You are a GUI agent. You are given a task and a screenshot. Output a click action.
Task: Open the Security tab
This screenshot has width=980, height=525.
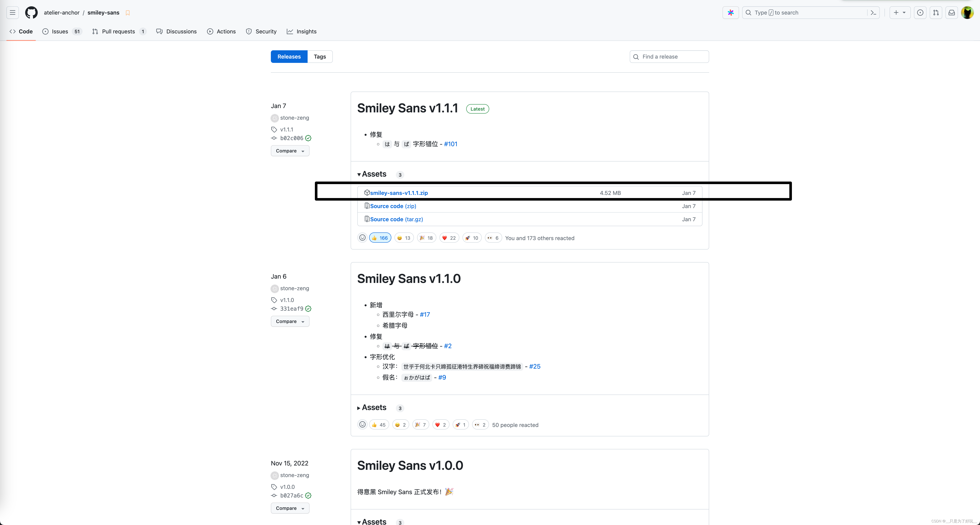(x=261, y=31)
